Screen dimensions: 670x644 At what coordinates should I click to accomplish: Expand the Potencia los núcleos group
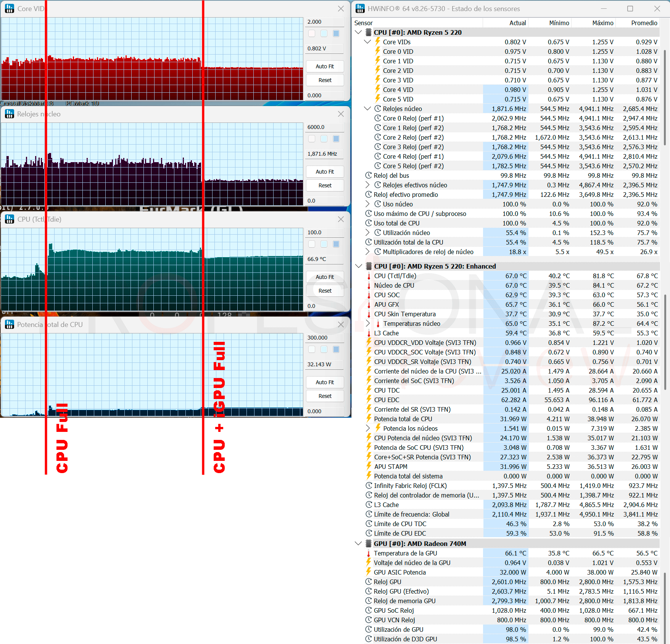pos(367,428)
